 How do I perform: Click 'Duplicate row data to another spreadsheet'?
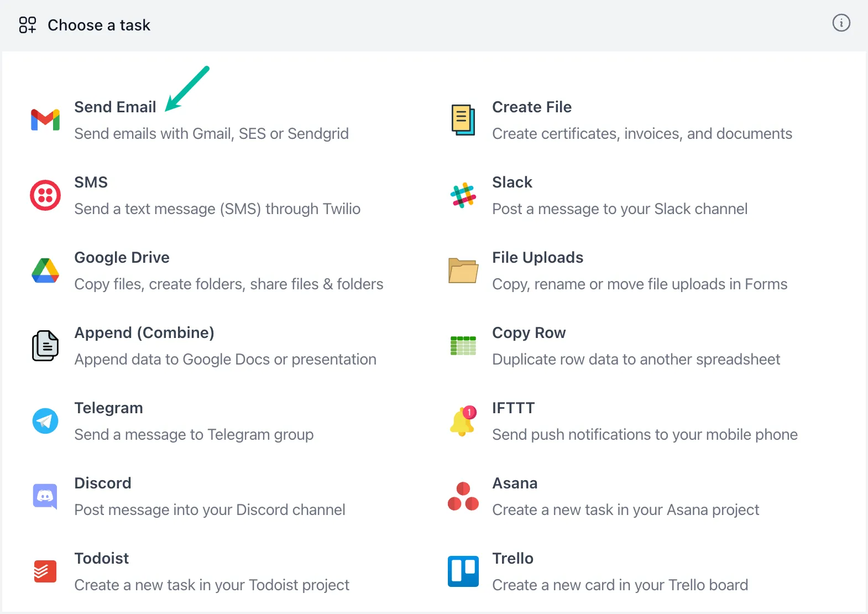click(x=636, y=359)
